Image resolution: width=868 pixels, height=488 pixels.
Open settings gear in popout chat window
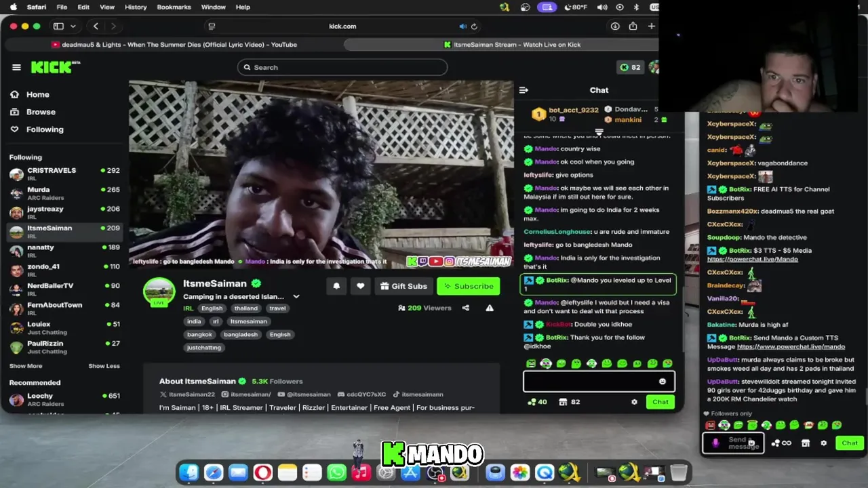click(824, 443)
